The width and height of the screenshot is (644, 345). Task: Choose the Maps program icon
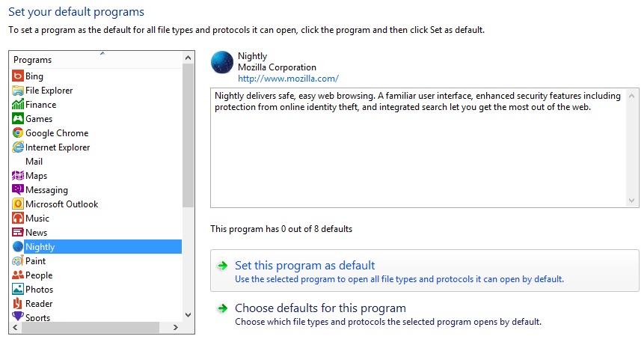tap(18, 175)
